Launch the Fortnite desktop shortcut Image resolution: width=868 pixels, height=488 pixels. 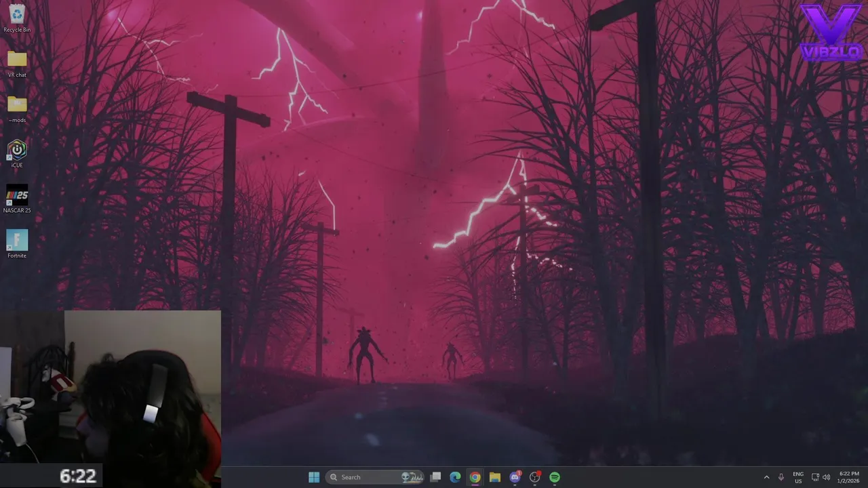pos(17,244)
